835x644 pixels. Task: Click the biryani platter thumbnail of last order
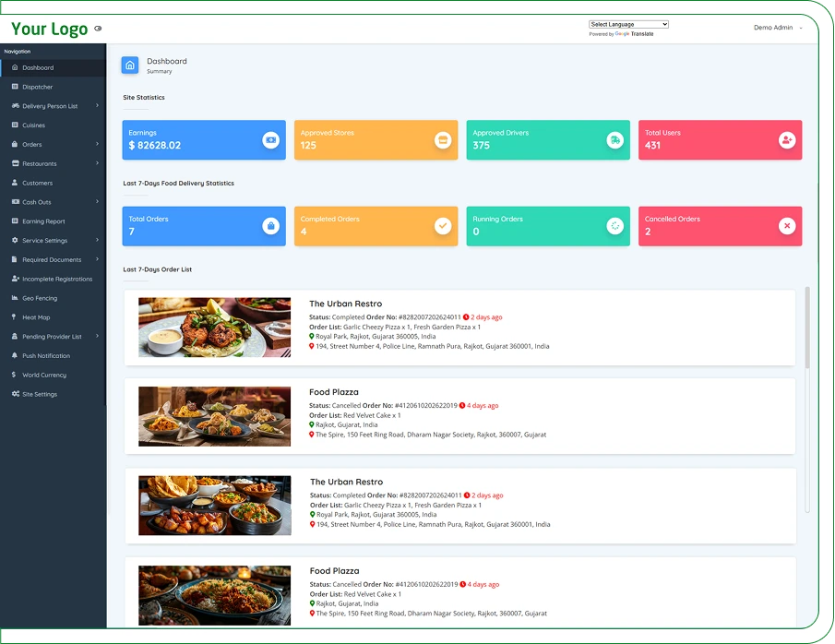(x=215, y=595)
